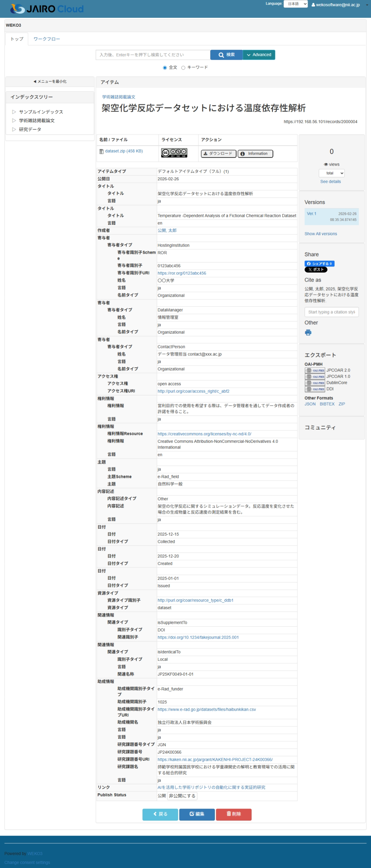Screen dimensions: 371x868
Task: Click the JP24K00366 project number value
Action: [169, 752]
